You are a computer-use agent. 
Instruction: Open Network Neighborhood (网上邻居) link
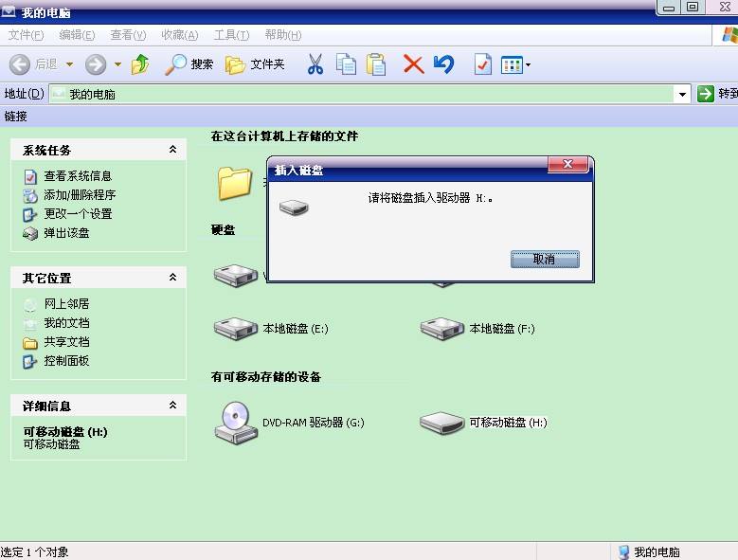[x=66, y=304]
